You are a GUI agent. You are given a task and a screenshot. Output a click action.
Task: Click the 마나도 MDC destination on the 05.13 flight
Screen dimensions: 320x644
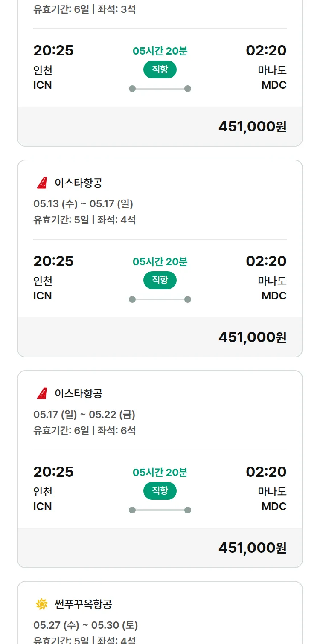click(x=272, y=288)
